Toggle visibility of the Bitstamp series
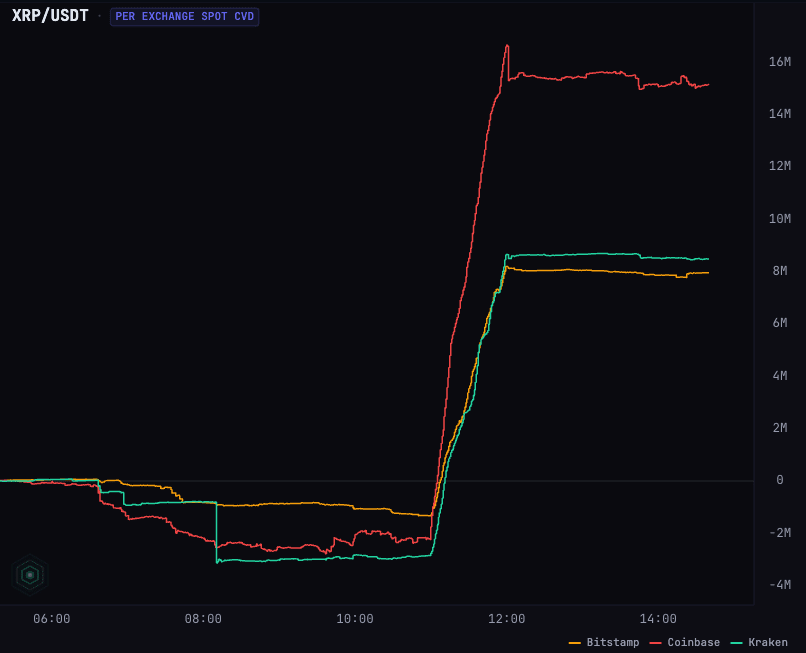Screen dimensions: 806x653 pyautogui.click(x=612, y=642)
